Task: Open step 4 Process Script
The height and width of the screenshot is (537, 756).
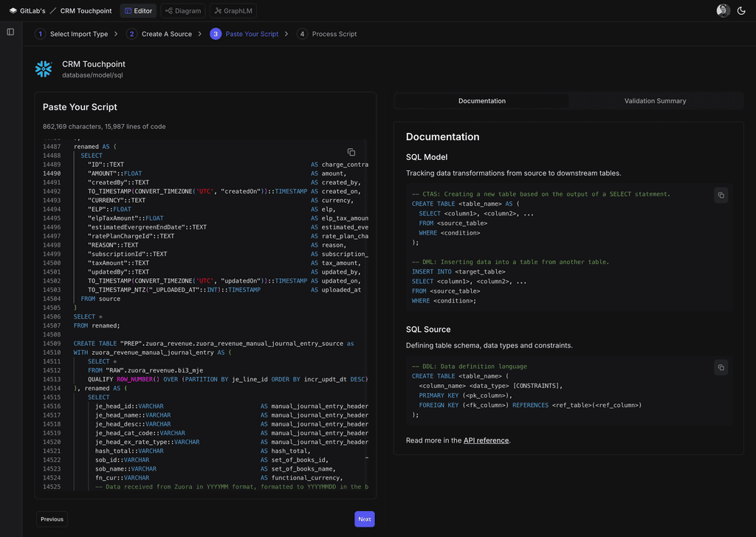Action: [x=329, y=34]
